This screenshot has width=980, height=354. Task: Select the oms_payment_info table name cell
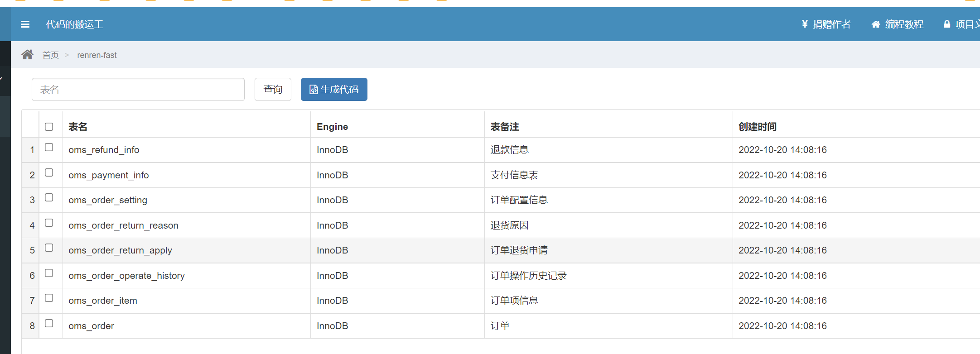(x=187, y=175)
